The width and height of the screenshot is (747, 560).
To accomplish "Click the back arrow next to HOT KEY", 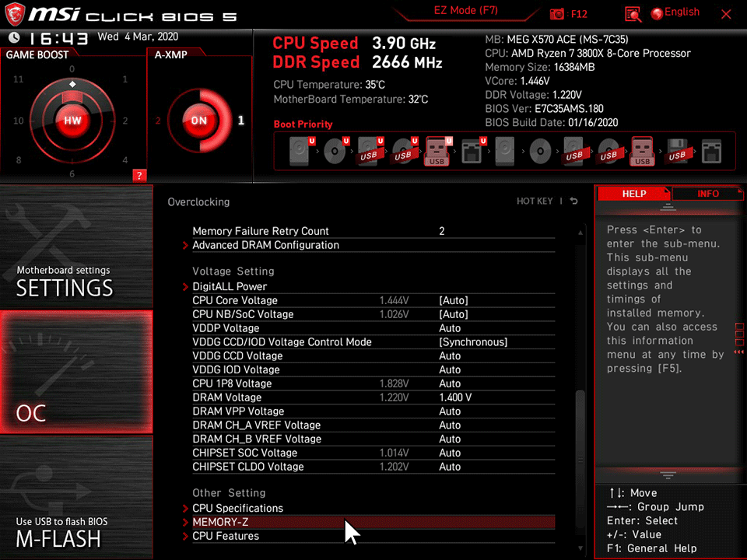I will [574, 201].
